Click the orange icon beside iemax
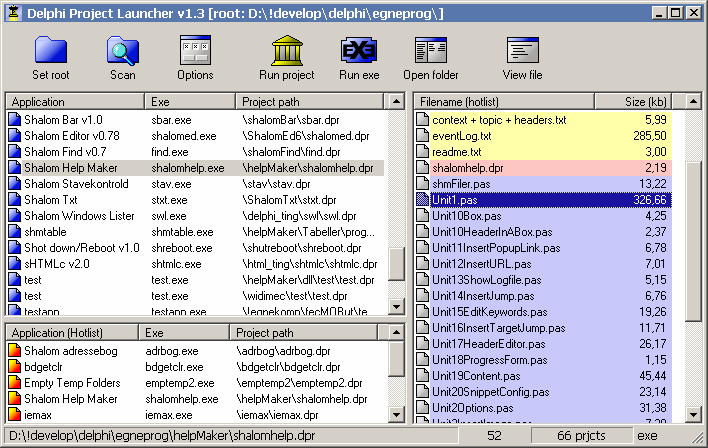The height and width of the screenshot is (448, 708). coord(14,415)
